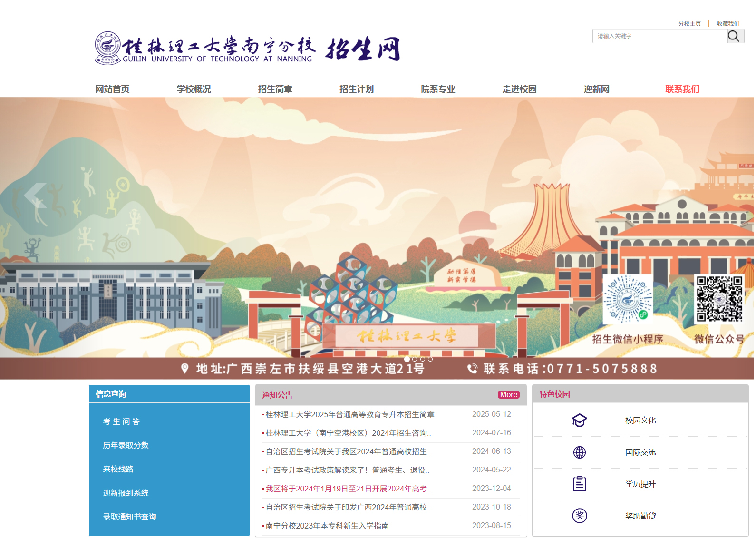
Task: Open 录取通知书查询 in the info panel
Action: (129, 517)
